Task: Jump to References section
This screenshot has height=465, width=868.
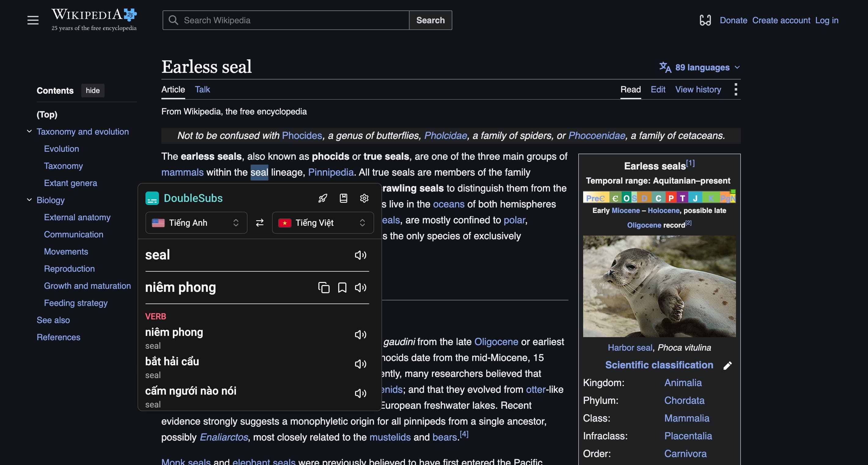Action: click(58, 337)
